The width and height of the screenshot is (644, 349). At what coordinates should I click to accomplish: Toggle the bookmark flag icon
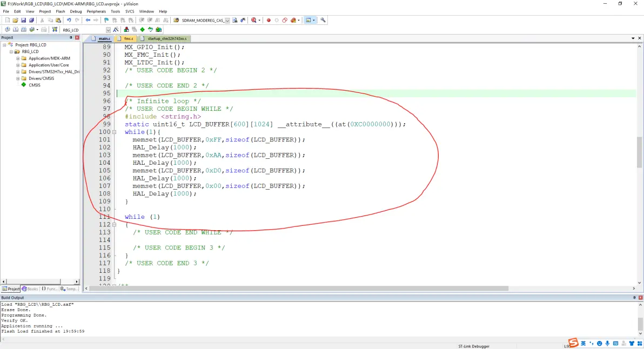[x=106, y=20]
